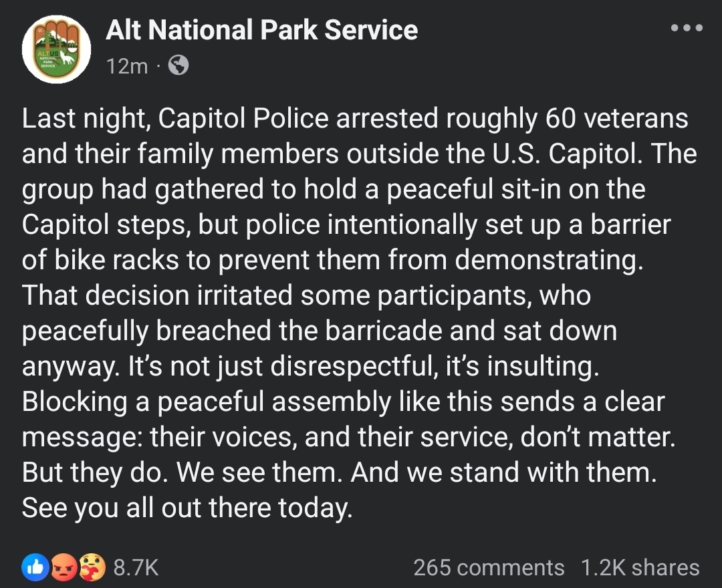Click the red angry face reaction icon
The width and height of the screenshot is (722, 588).
click(x=64, y=567)
